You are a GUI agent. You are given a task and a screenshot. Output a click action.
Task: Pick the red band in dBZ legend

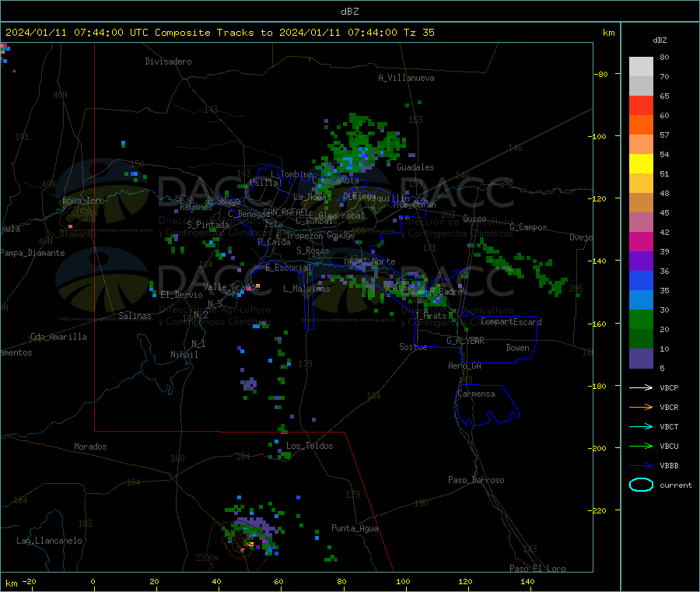point(641,105)
